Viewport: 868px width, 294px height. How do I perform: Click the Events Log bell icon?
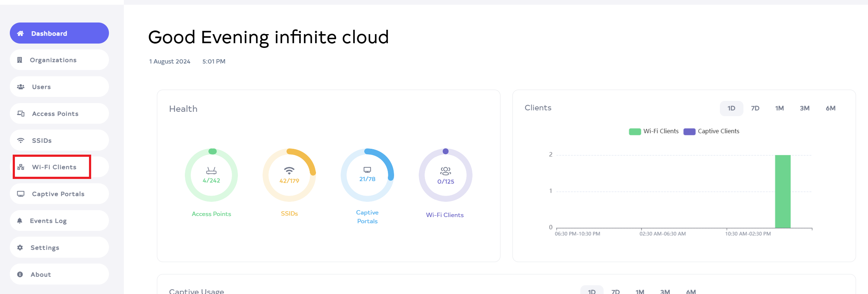(x=20, y=221)
